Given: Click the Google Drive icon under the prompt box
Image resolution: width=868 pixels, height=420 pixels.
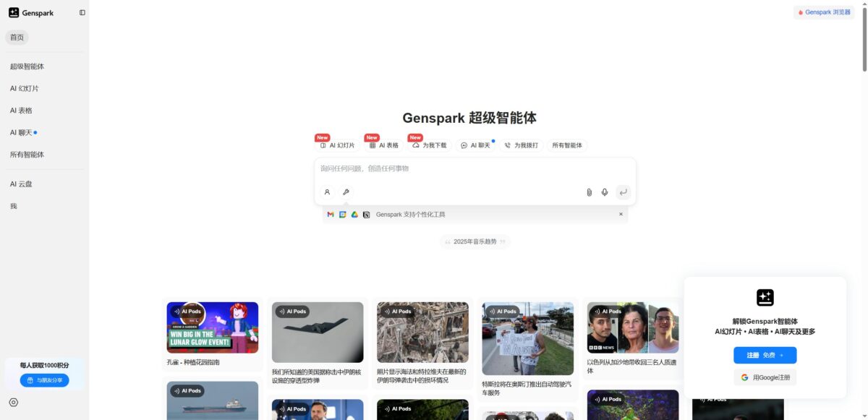Looking at the screenshot, I should (x=354, y=215).
